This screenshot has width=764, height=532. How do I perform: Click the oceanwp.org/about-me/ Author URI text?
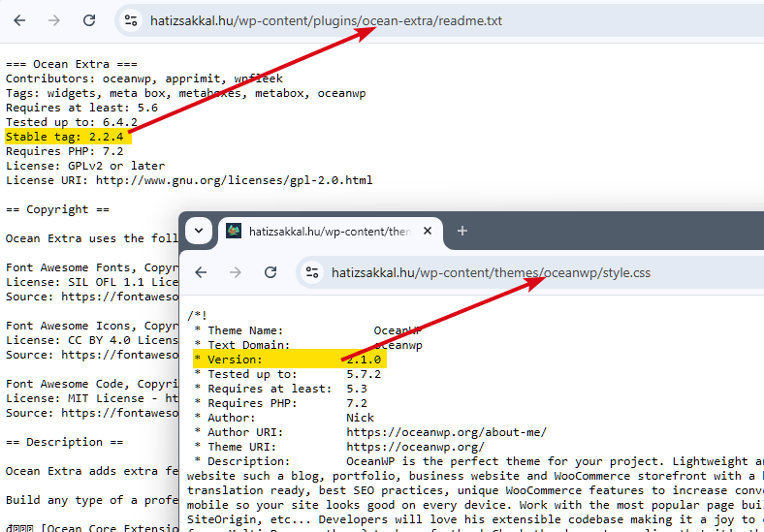[x=447, y=432]
